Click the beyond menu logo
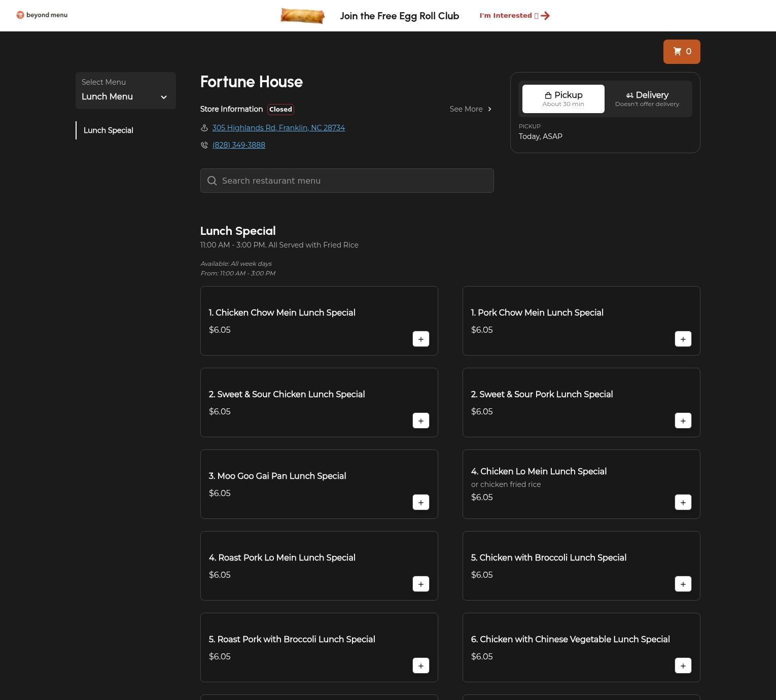The image size is (776, 700). [x=42, y=15]
